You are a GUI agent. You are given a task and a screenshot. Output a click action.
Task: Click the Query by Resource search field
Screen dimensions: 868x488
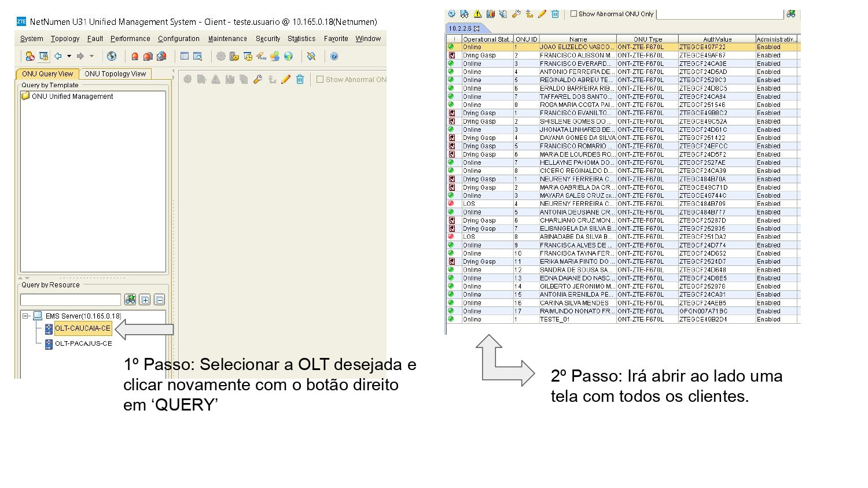click(x=71, y=300)
